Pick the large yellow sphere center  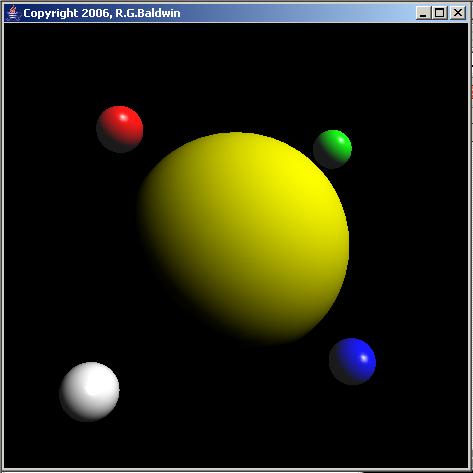243,238
